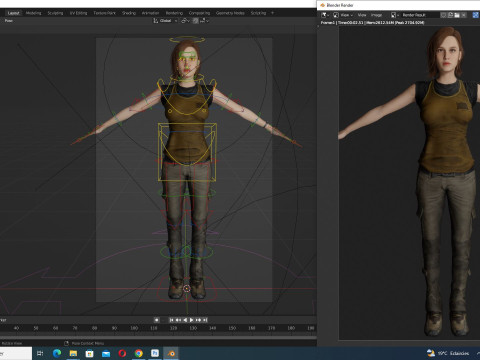
Task: Switch to the Scripting workspace
Action: [258, 13]
